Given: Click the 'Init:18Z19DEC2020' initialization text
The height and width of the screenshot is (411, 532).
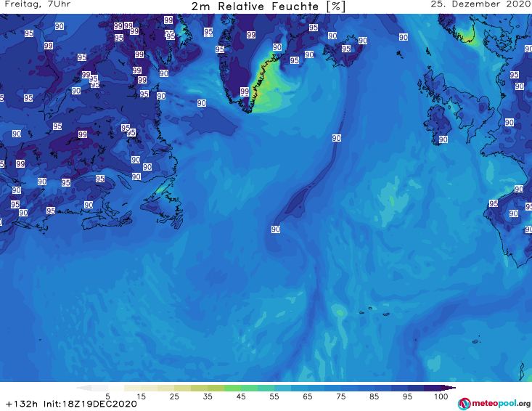Looking at the screenshot, I should point(90,404).
